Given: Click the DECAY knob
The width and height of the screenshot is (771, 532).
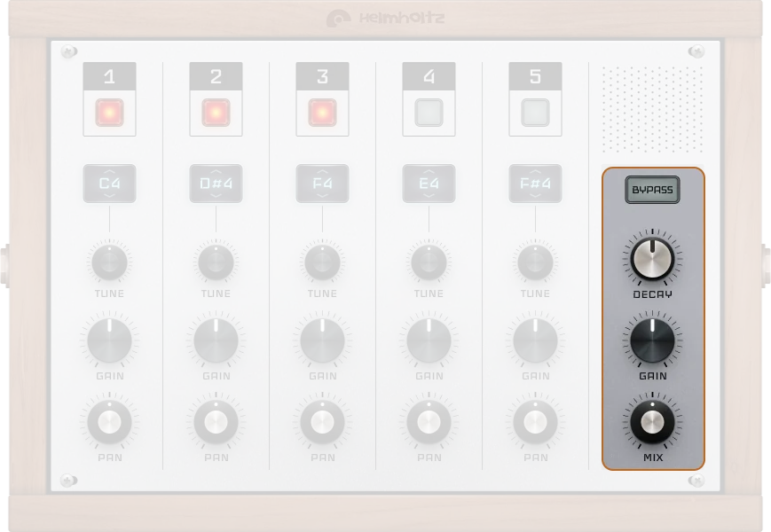Looking at the screenshot, I should [652, 259].
